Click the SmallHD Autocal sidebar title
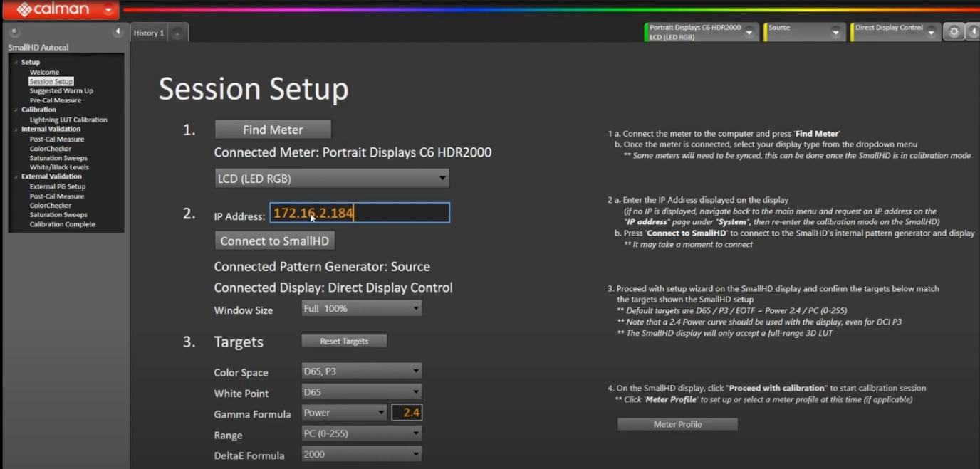Viewport: 980px width, 469px height. (x=38, y=47)
